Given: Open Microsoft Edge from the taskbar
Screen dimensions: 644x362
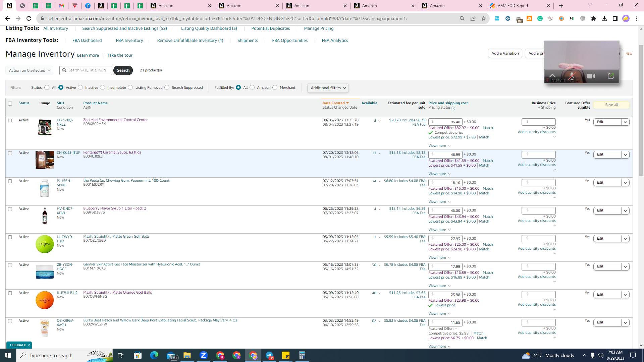Looking at the screenshot, I should [154, 355].
